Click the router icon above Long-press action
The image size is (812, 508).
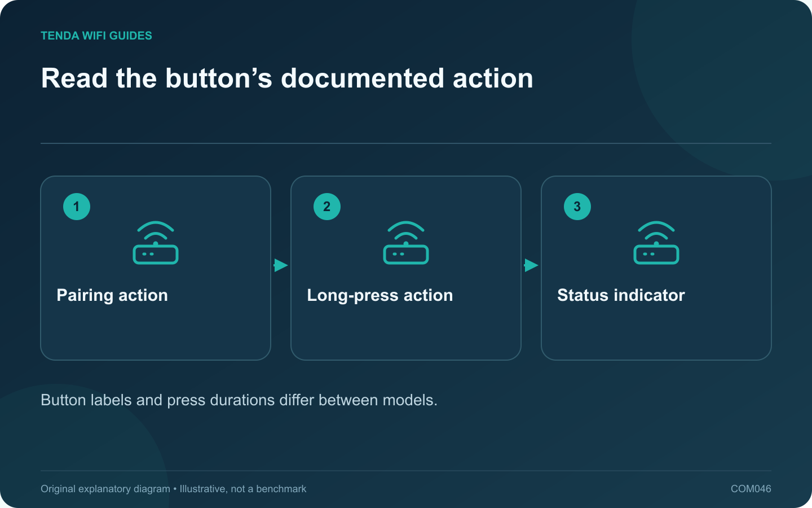406,243
